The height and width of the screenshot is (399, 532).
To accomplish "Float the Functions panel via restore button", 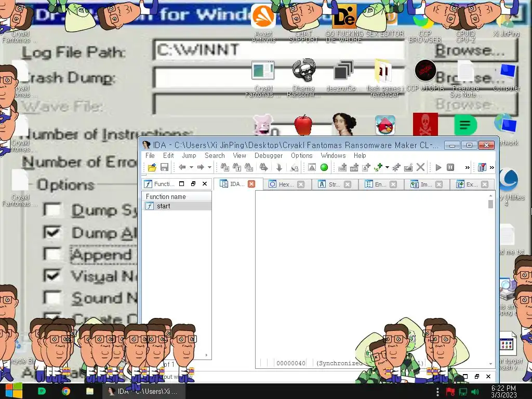I will point(193,183).
